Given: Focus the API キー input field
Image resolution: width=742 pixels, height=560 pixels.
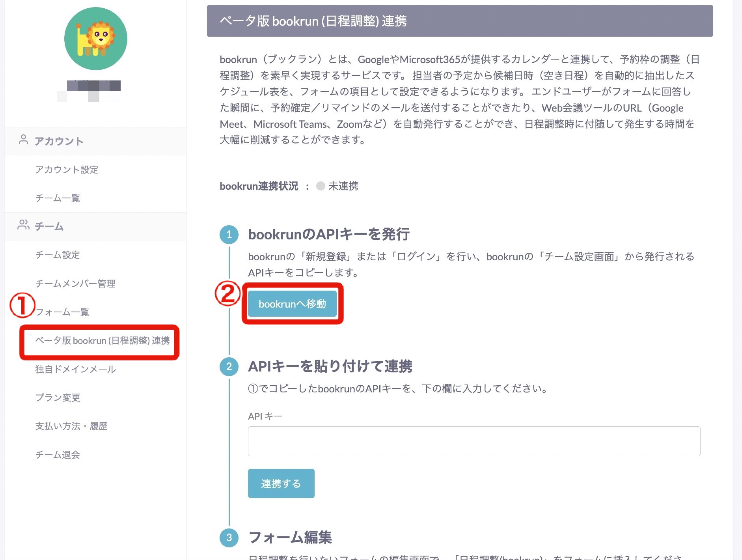Looking at the screenshot, I should point(474,441).
